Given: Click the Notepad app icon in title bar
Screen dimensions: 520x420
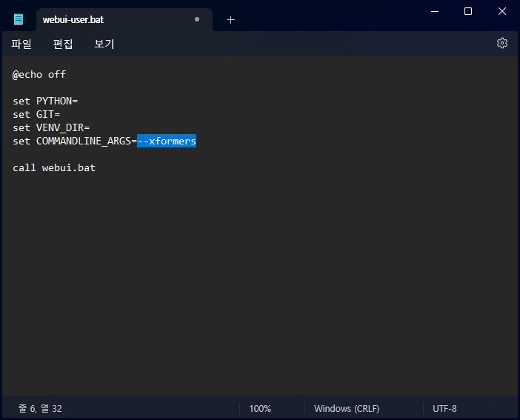Looking at the screenshot, I should 19,19.
